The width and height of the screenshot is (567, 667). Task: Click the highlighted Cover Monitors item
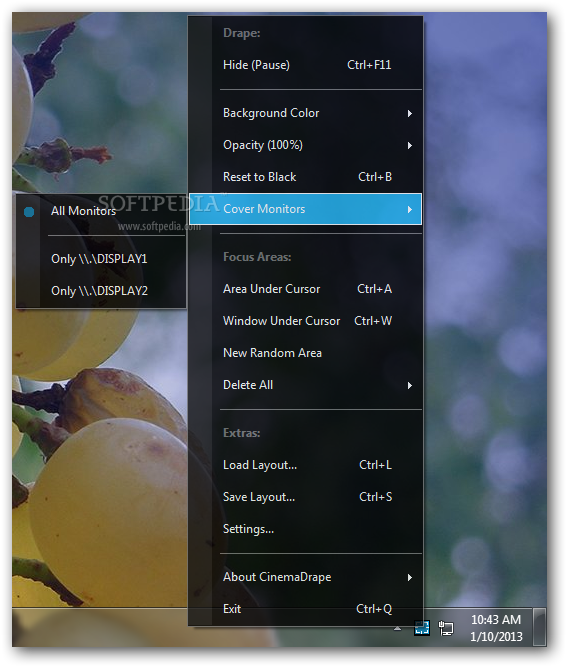click(x=305, y=209)
